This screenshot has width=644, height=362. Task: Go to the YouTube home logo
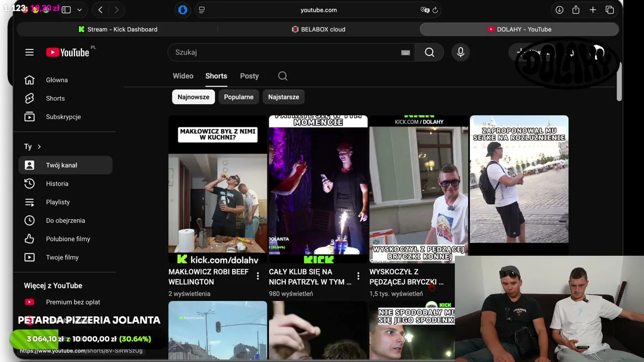pos(67,52)
